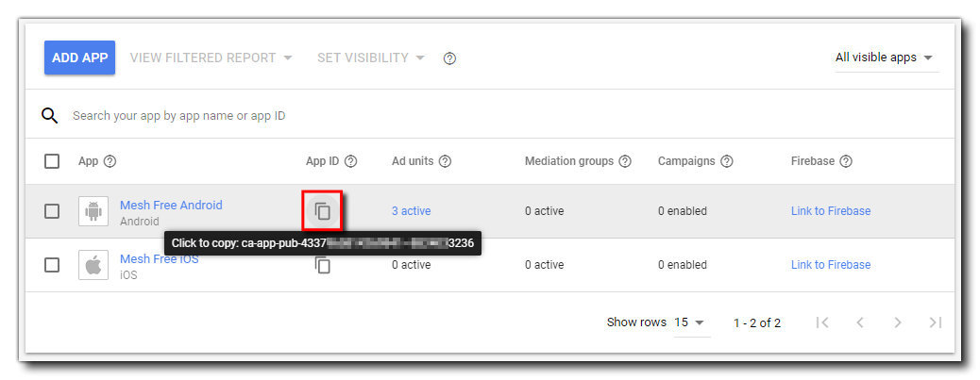Open help for Ad units column

click(x=446, y=161)
